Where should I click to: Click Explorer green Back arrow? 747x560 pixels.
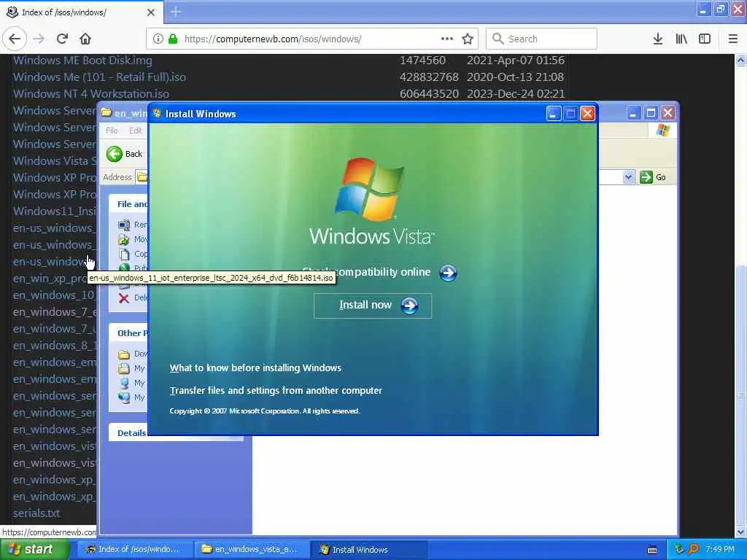[x=115, y=154]
